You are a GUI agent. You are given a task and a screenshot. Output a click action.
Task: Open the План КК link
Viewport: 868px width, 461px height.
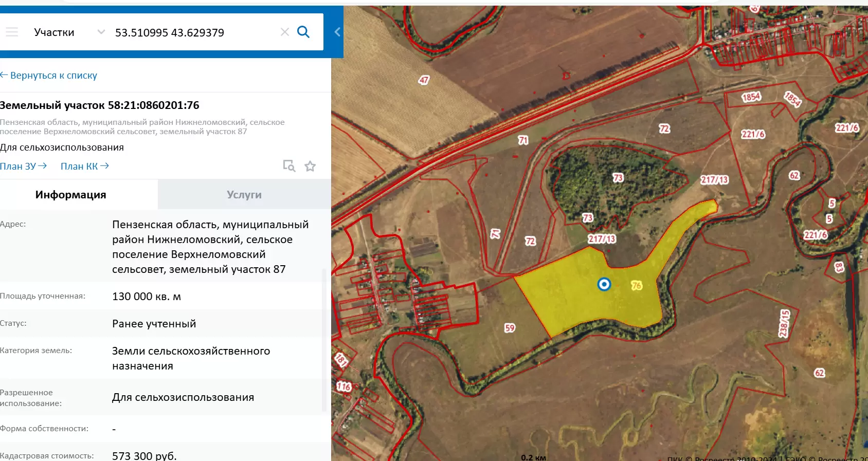[84, 166]
